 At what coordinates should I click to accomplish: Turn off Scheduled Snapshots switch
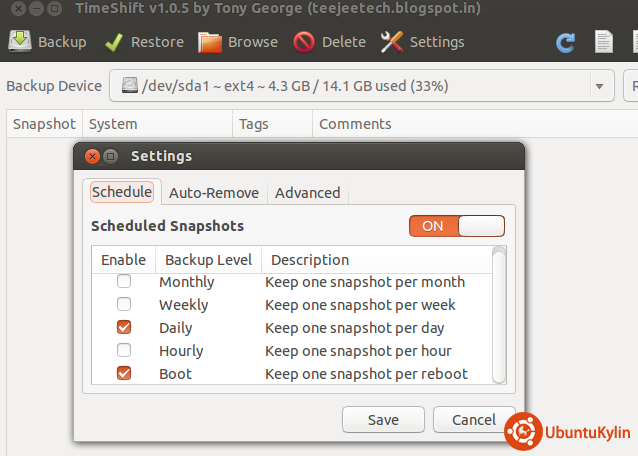456,226
